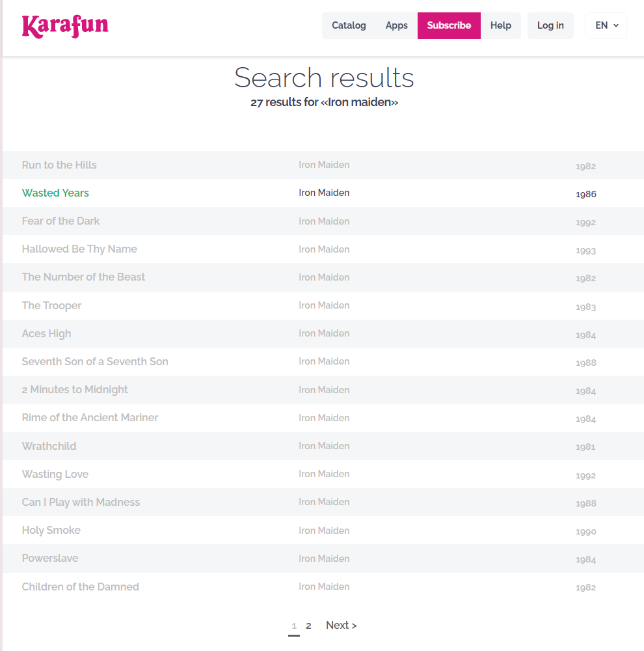Open the Catalog menu
Image resolution: width=644 pixels, height=651 pixels.
coord(349,26)
